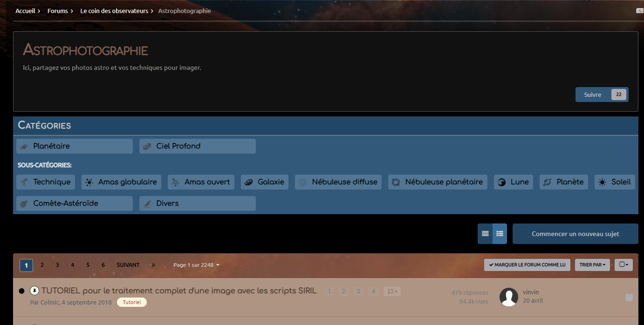Click the Amas ouvert icon
The width and height of the screenshot is (644, 325).
click(x=175, y=182)
